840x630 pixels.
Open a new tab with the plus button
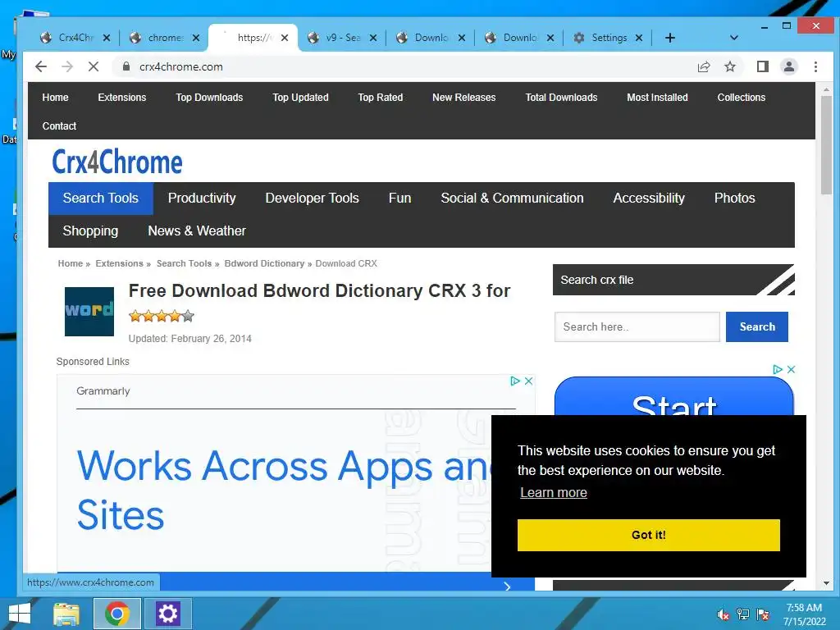(x=669, y=38)
